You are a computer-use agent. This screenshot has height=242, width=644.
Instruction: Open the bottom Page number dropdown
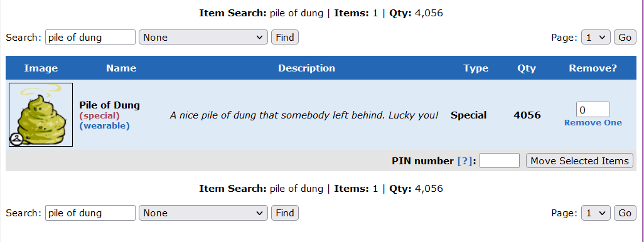596,213
